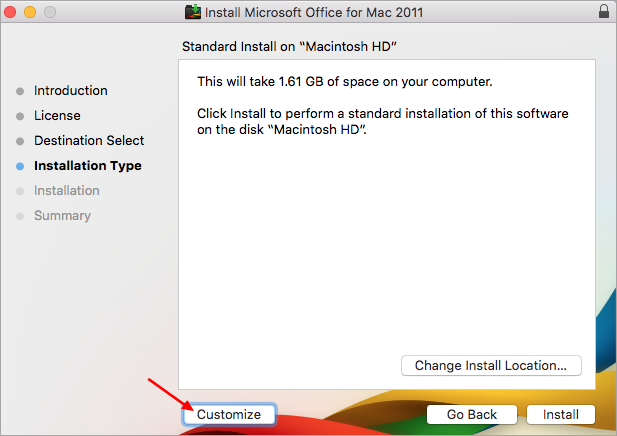Start installation with the Install button

561,414
